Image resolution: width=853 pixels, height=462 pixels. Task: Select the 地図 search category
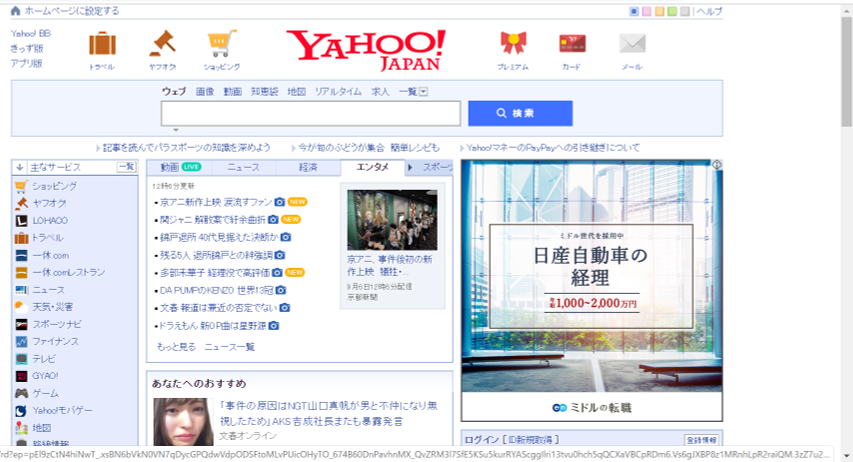[296, 92]
